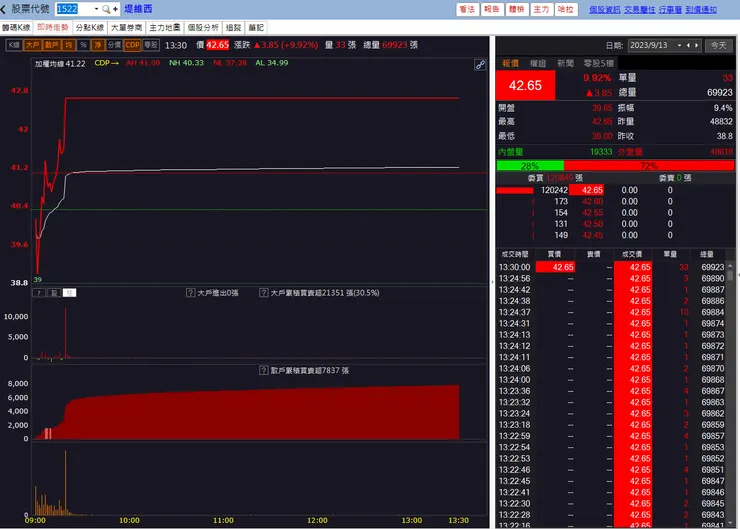This screenshot has width=740, height=529.
Task: Click the ? help icon beside 大戶累積買賣超
Action: 264,293
